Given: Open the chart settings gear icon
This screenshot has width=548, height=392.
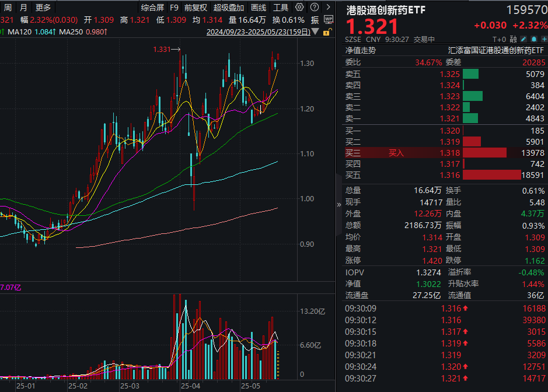Looking at the screenshot, I should (x=299, y=8).
